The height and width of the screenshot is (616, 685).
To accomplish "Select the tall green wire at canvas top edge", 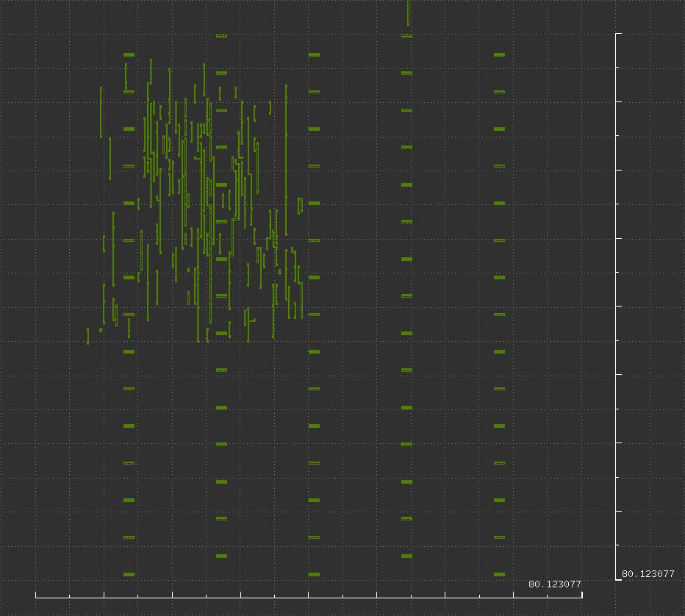I will click(x=408, y=12).
